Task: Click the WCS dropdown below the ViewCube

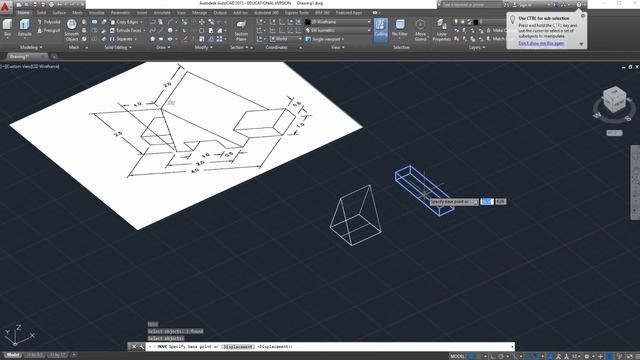Action: [614, 133]
